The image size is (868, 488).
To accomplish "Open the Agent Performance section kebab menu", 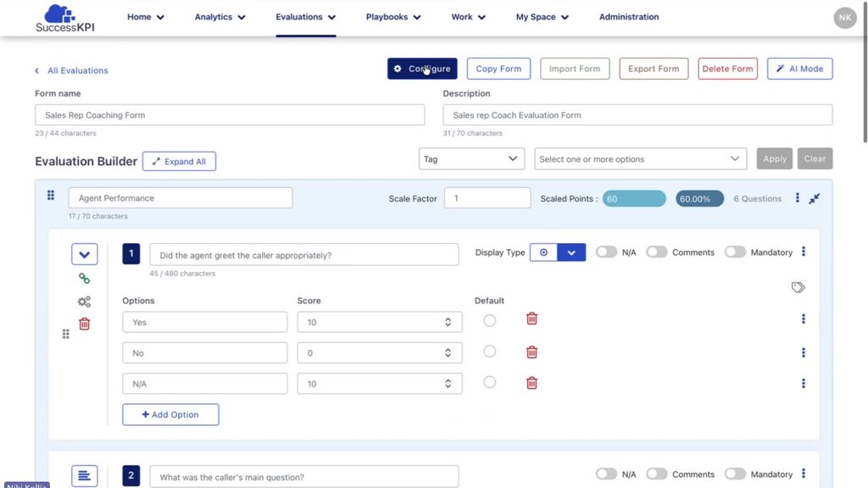I will pos(797,198).
